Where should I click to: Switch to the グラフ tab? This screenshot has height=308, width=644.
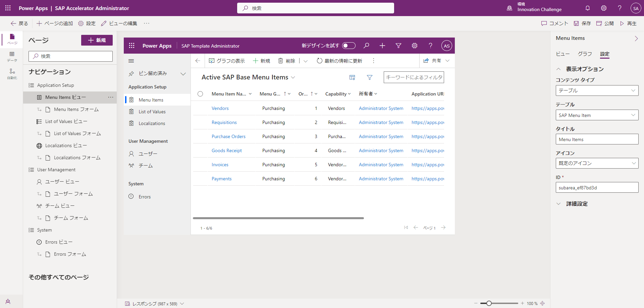[x=585, y=54]
